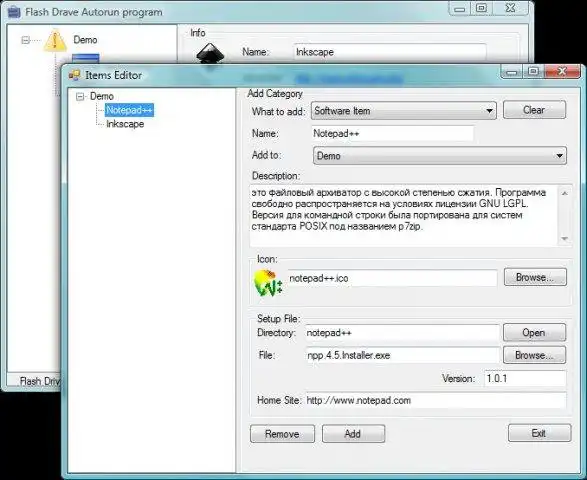Click the Add Category group label
Image resolution: width=587 pixels, height=480 pixels.
[x=275, y=94]
